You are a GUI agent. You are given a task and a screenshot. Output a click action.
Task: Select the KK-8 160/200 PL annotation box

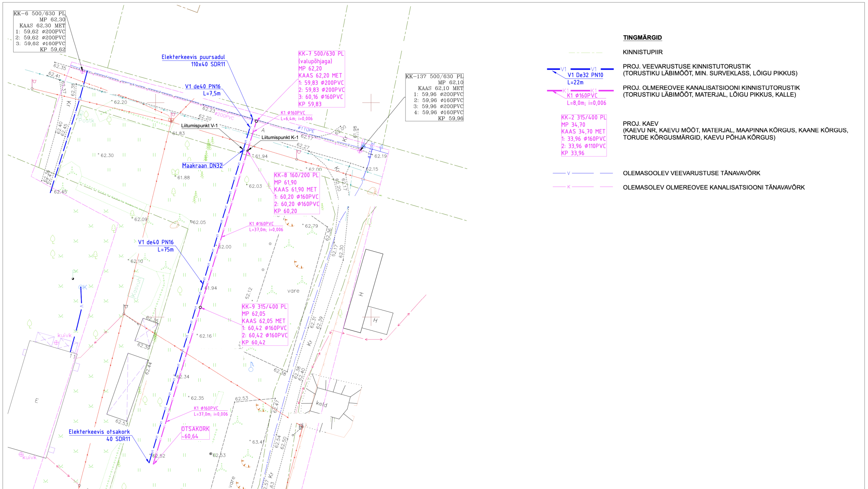[297, 193]
